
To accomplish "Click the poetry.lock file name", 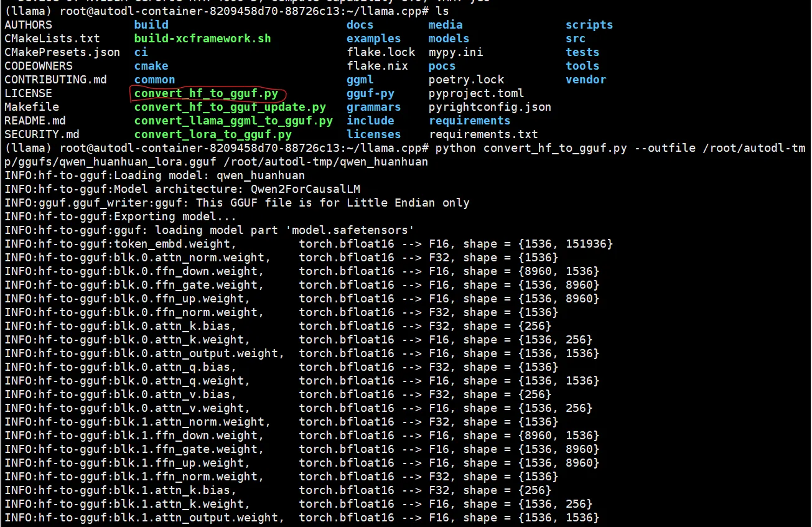I will point(467,80).
